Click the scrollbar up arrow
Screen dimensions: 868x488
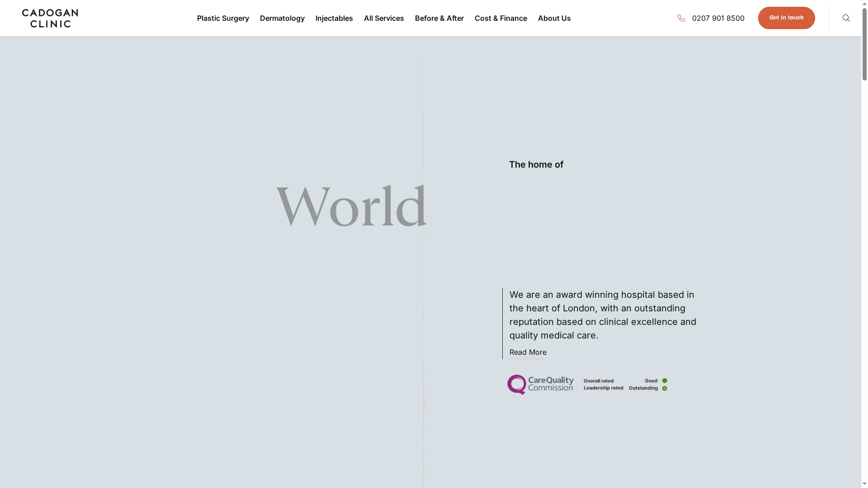pos(864,3)
